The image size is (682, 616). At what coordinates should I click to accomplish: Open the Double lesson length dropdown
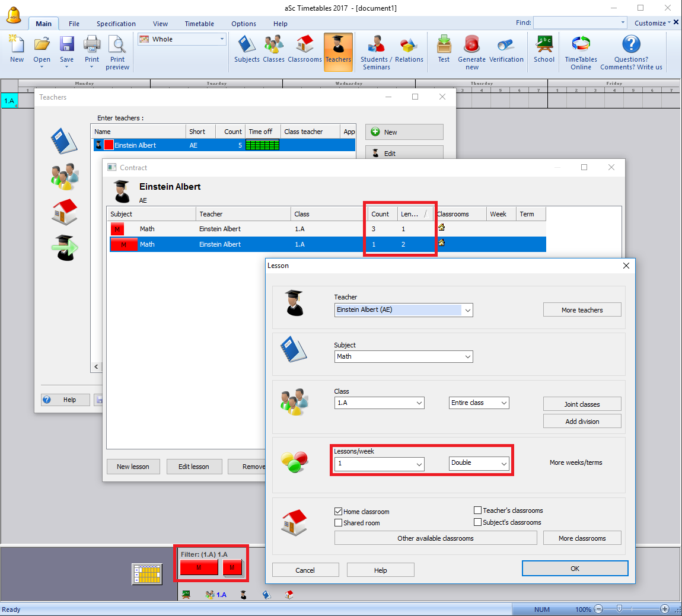tap(504, 464)
